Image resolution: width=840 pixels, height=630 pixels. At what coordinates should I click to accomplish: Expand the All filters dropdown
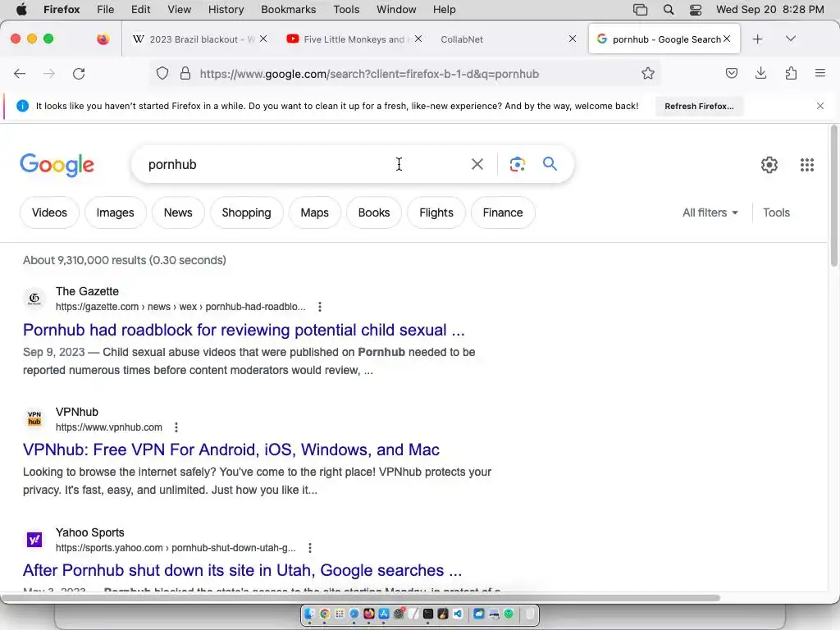click(x=710, y=212)
